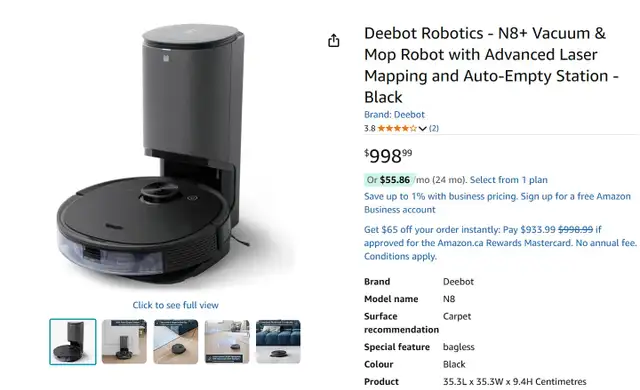640x390 pixels.
Task: Click the 3.8 rating number
Action: (369, 129)
